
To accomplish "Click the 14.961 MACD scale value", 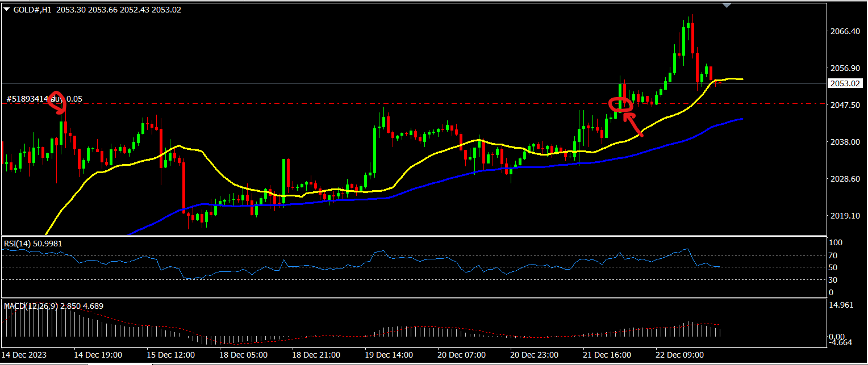I will (841, 305).
